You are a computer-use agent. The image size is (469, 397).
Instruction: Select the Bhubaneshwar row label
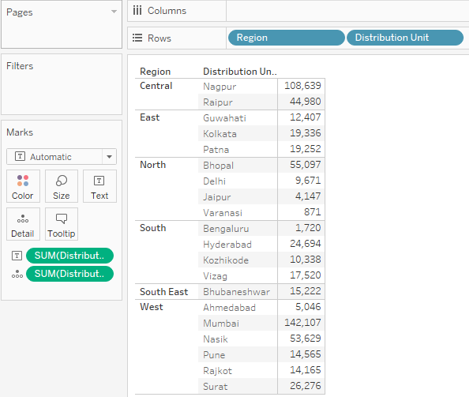[x=236, y=292]
